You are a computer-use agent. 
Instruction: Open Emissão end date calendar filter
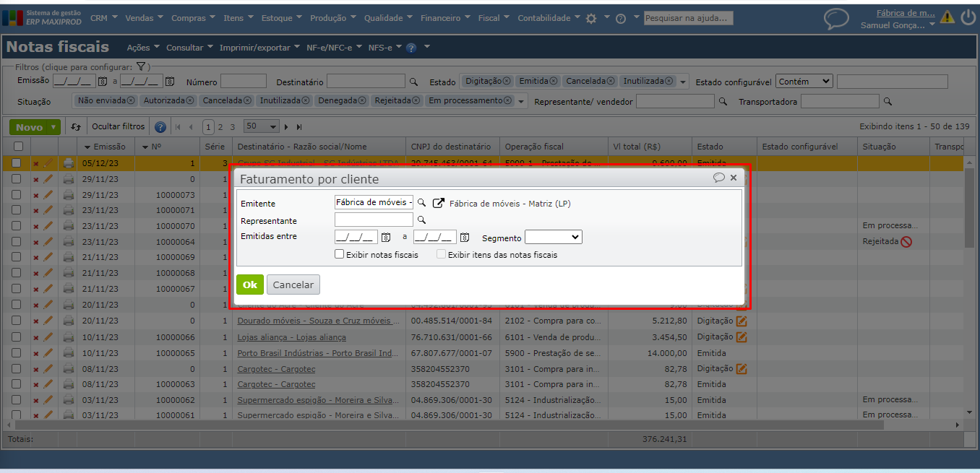tap(170, 82)
